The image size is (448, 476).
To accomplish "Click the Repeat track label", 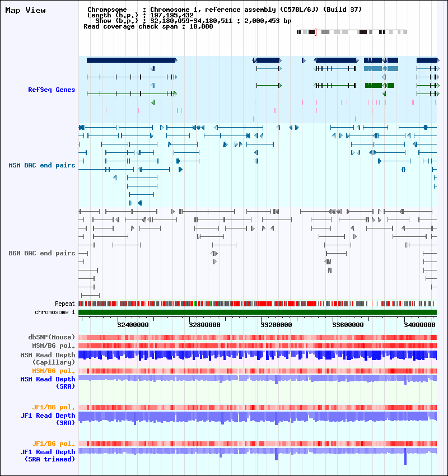I will 65,304.
